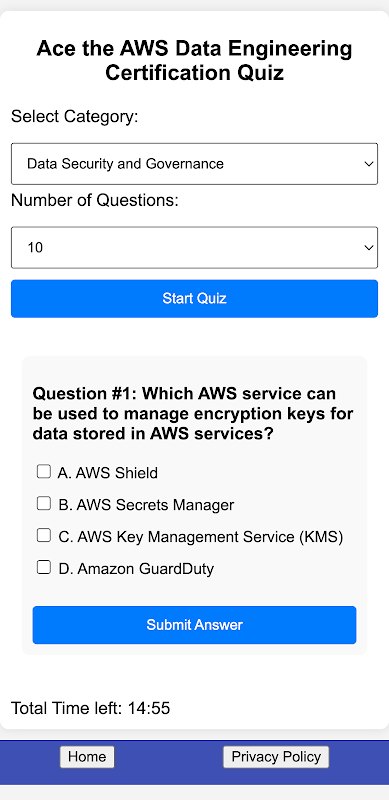Click the 'Number of Questions:' label
The width and height of the screenshot is (389, 800).
click(95, 201)
